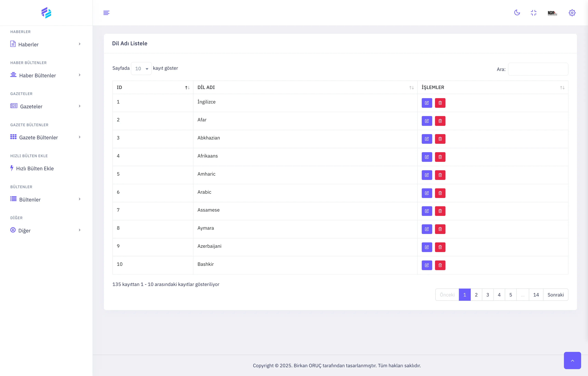The image size is (588, 376).
Task: Jump to page 14 of results
Action: click(x=536, y=295)
